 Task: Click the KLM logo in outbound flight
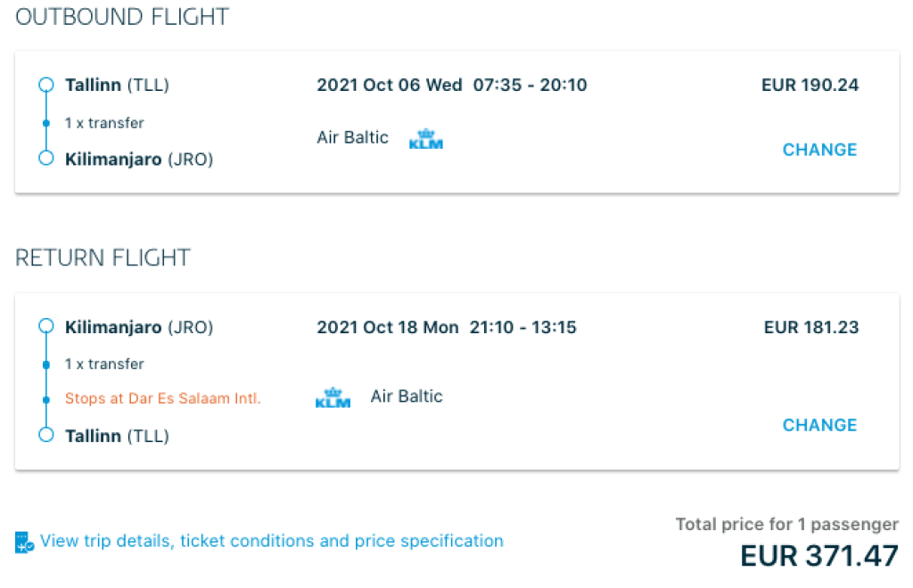(425, 139)
